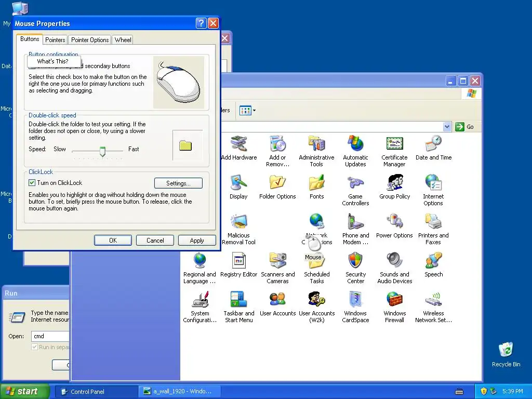Open Power Options icon
Viewport: 532px width, 399px height.
(x=394, y=226)
